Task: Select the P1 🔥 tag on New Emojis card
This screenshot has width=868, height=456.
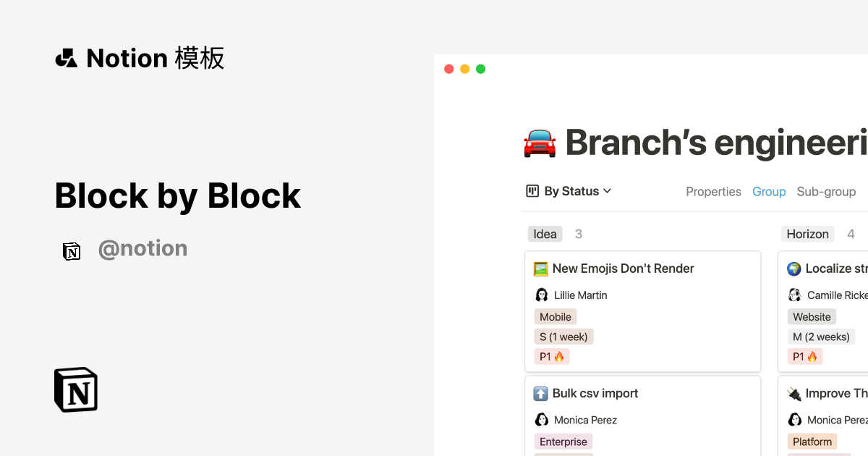Action: point(552,356)
